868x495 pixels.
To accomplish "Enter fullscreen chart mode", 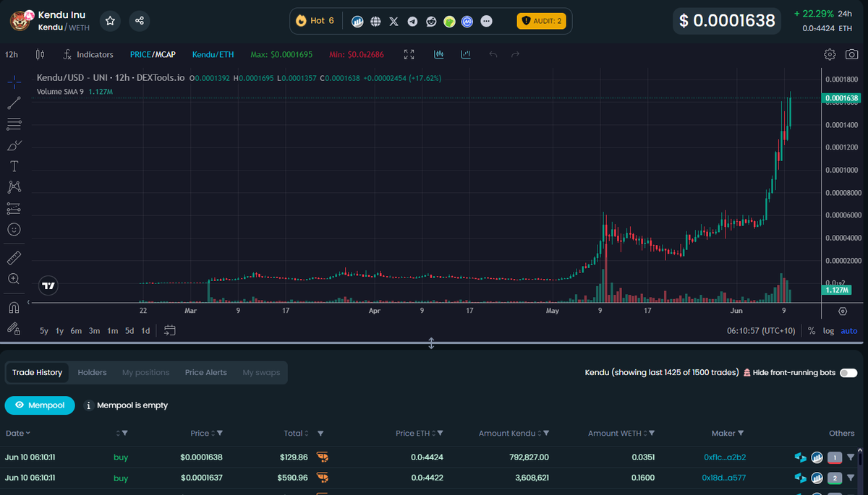I will (x=409, y=54).
